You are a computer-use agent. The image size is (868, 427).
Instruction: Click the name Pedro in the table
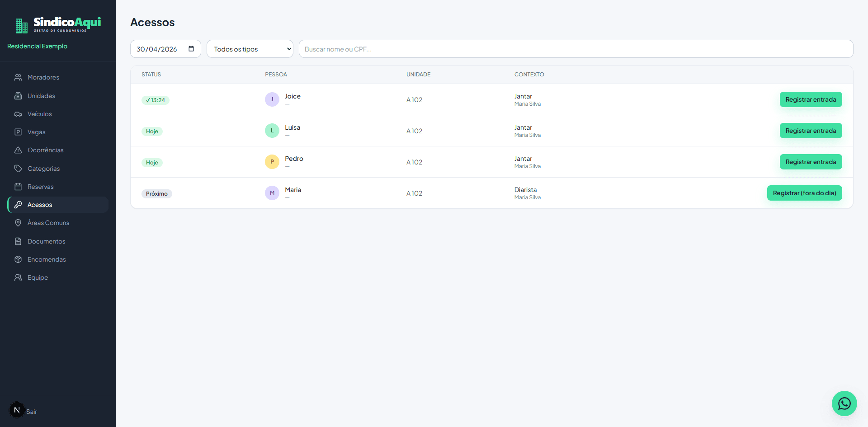[x=294, y=159]
